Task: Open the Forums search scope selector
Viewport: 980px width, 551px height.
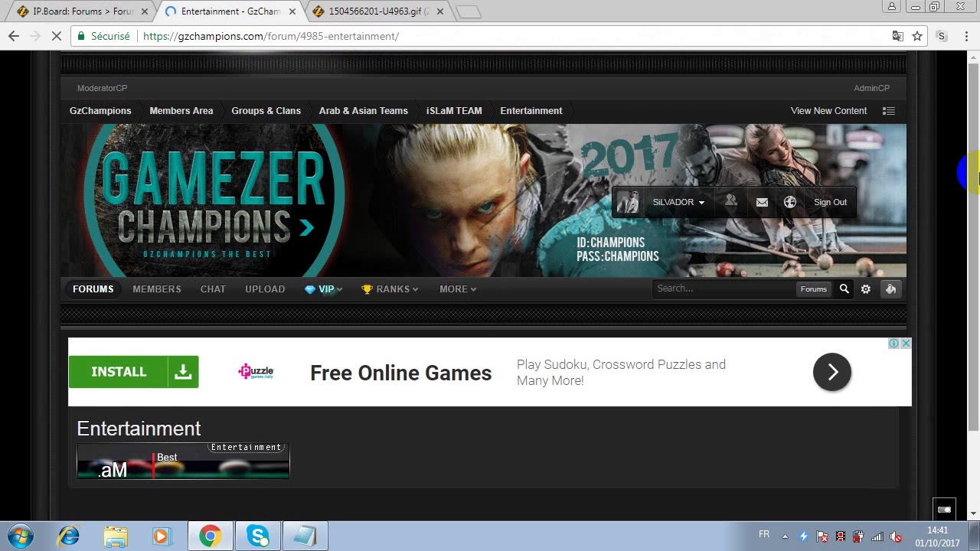Action: 813,289
